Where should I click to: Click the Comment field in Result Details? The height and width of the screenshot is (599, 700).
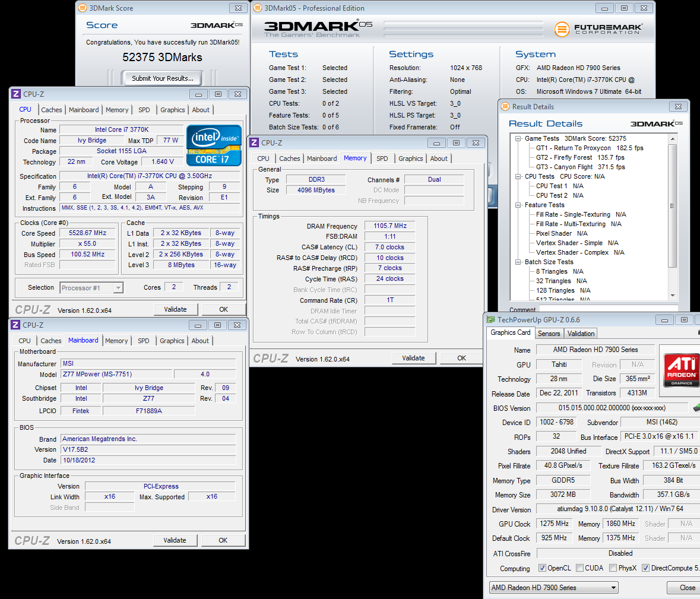point(608,309)
